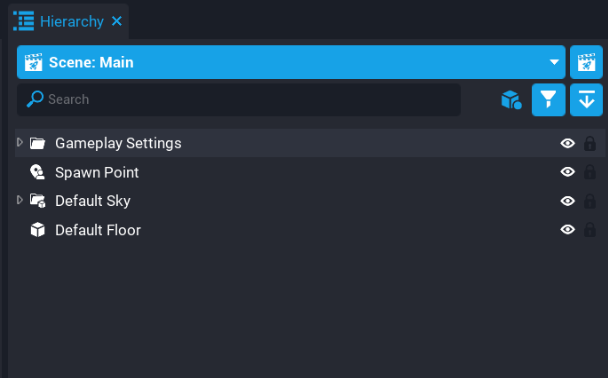Select the Spawn Point head icon
Screen dimensions: 608x378
coord(38,172)
